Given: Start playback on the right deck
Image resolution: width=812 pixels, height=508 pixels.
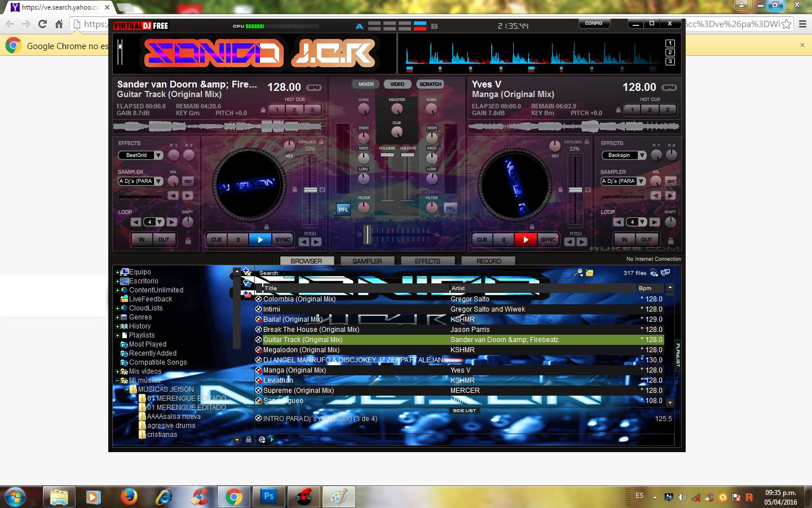Looking at the screenshot, I should (526, 239).
